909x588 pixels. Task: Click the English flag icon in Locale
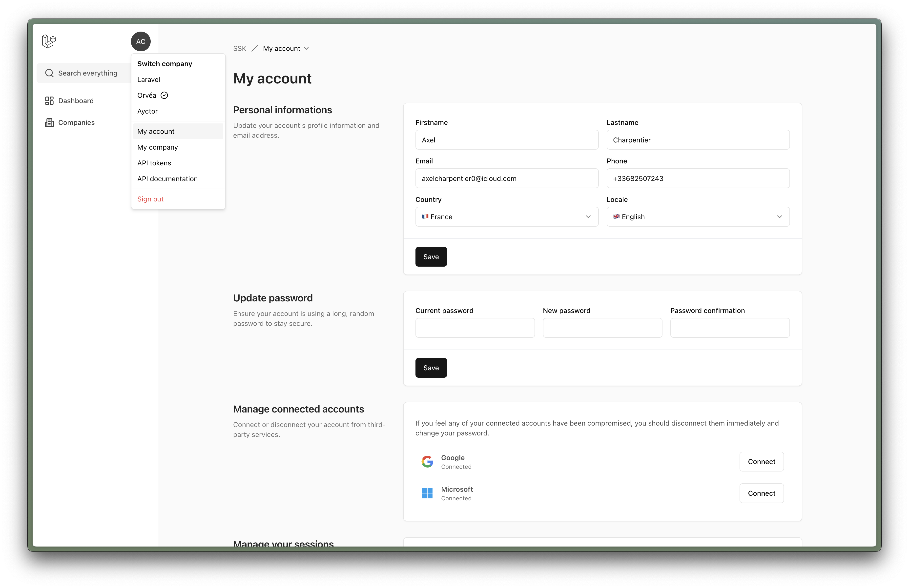pyautogui.click(x=617, y=217)
